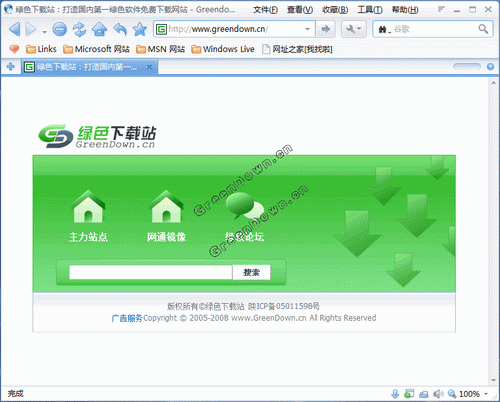Click the undo closed tab arrow
Screen dimensions: 500x402
point(120,29)
